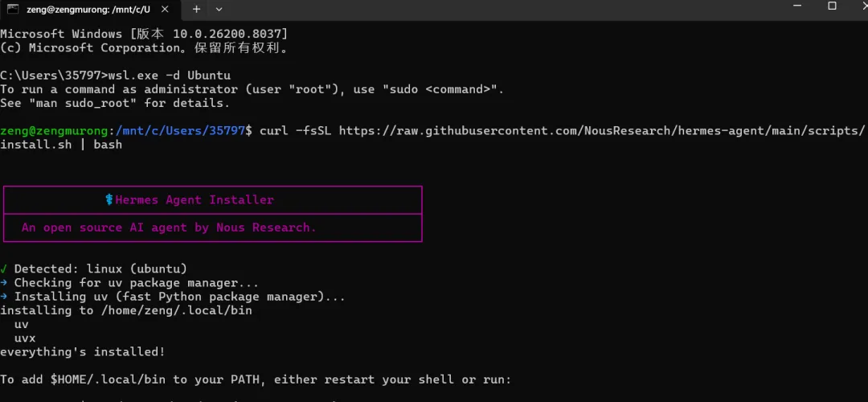Viewport: 868px width, 402px height.
Task: Minimize the terminal window
Action: (x=800, y=6)
